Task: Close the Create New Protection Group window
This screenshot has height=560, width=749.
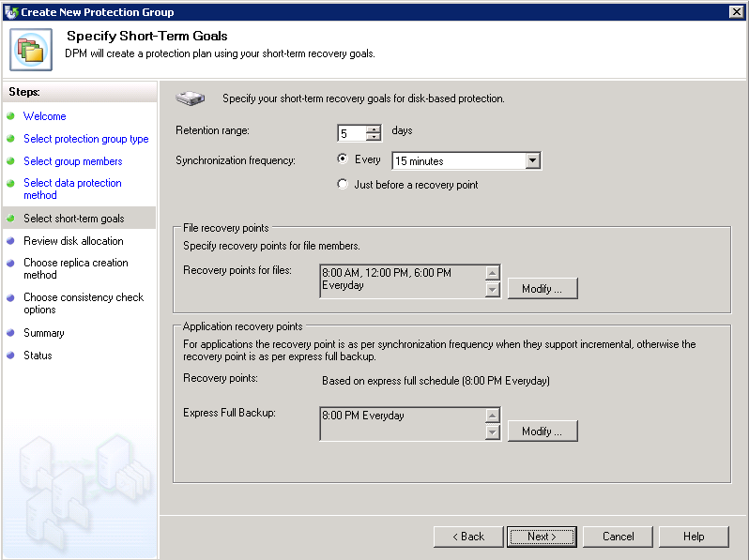Action: click(x=737, y=11)
